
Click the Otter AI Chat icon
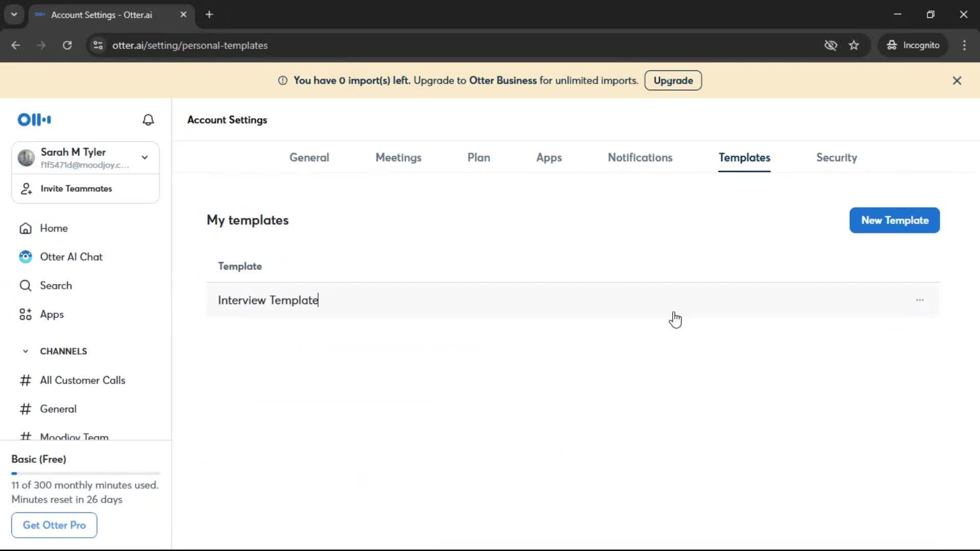[26, 257]
